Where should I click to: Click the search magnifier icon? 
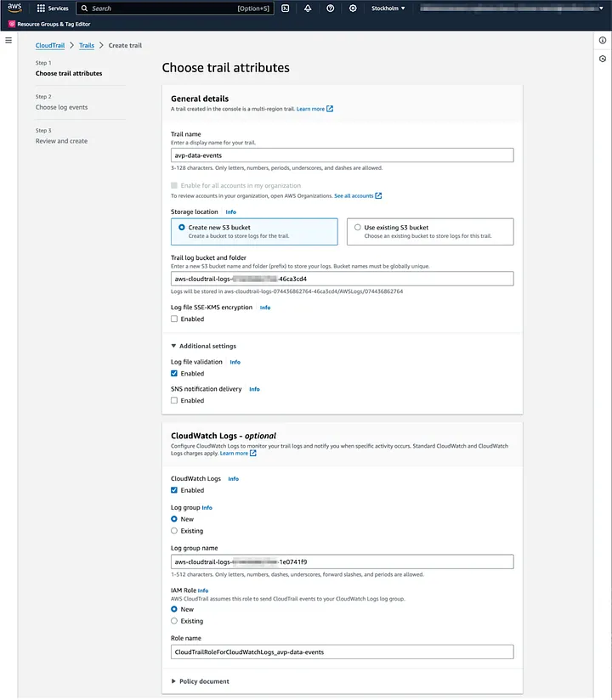(x=84, y=8)
